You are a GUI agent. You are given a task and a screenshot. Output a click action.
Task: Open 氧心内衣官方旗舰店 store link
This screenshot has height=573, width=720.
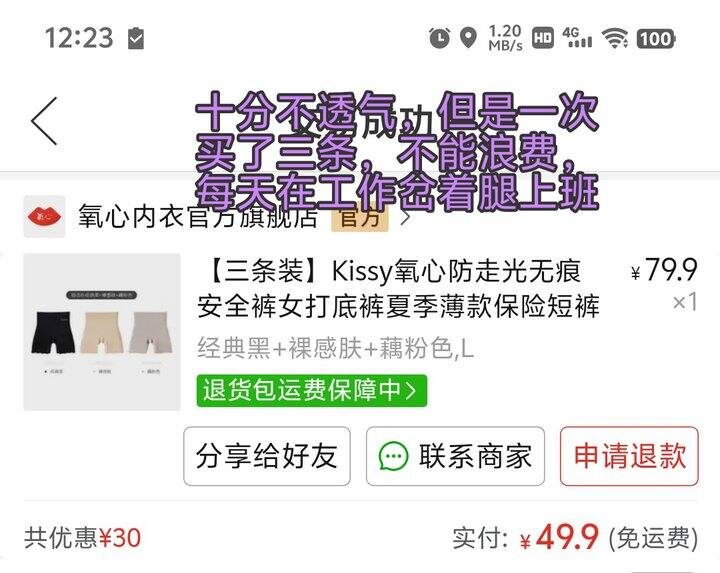(197, 217)
